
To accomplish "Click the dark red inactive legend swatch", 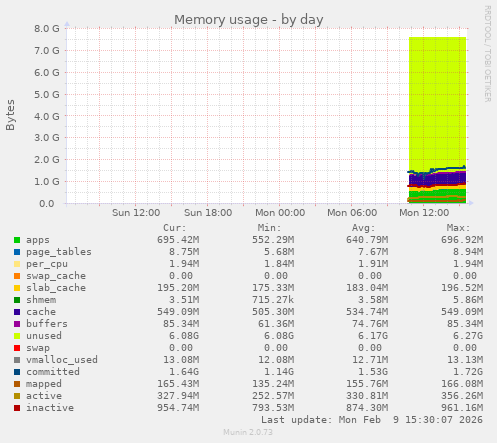I will point(17,408).
